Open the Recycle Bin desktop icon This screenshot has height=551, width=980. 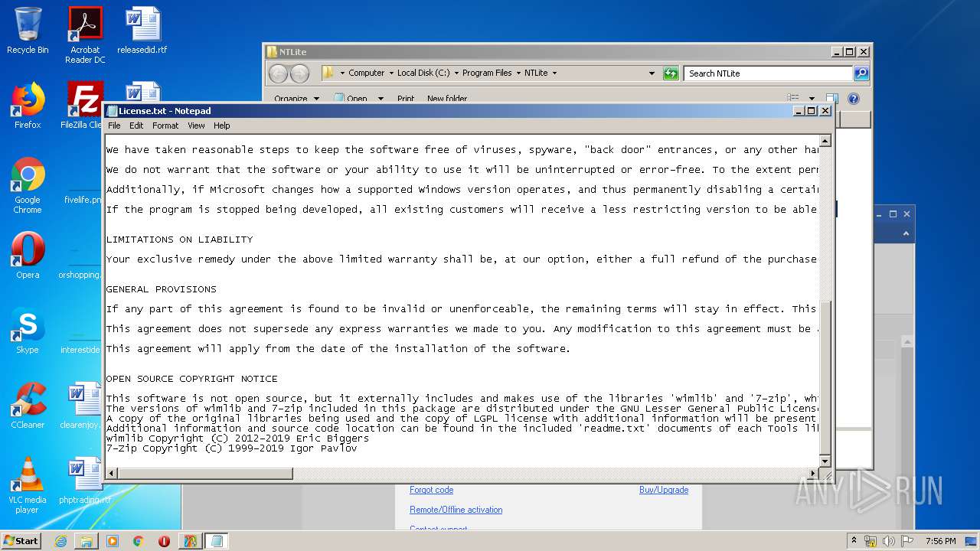point(28,31)
